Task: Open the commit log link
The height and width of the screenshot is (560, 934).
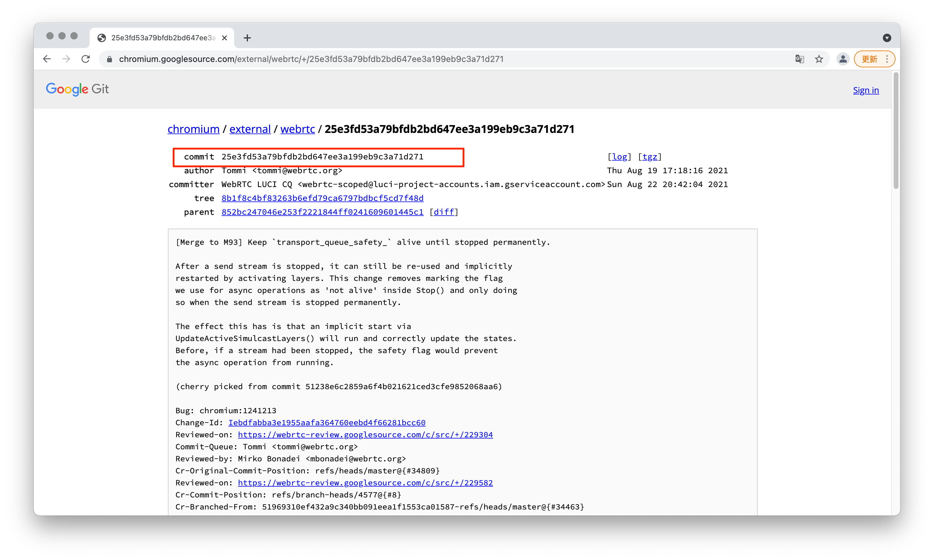Action: [x=619, y=157]
